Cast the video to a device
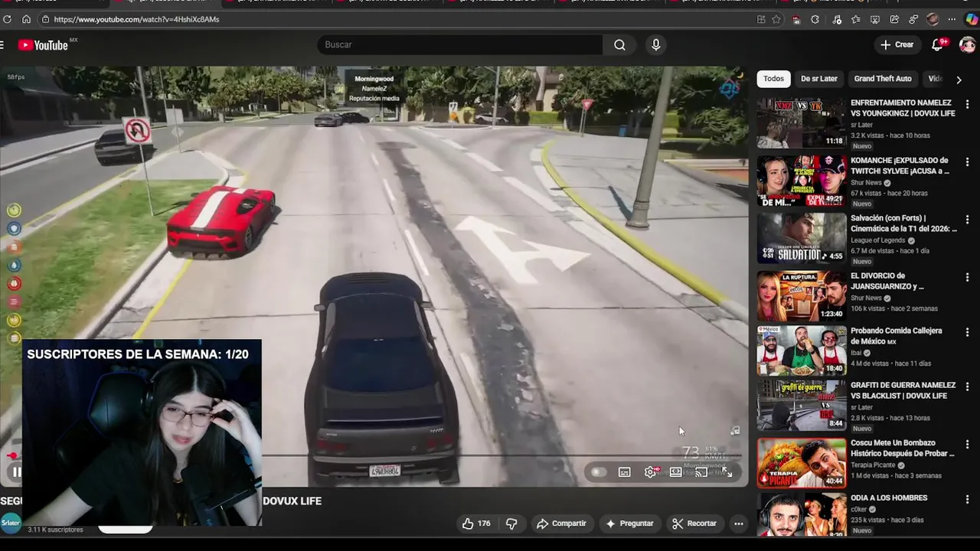 click(x=701, y=472)
